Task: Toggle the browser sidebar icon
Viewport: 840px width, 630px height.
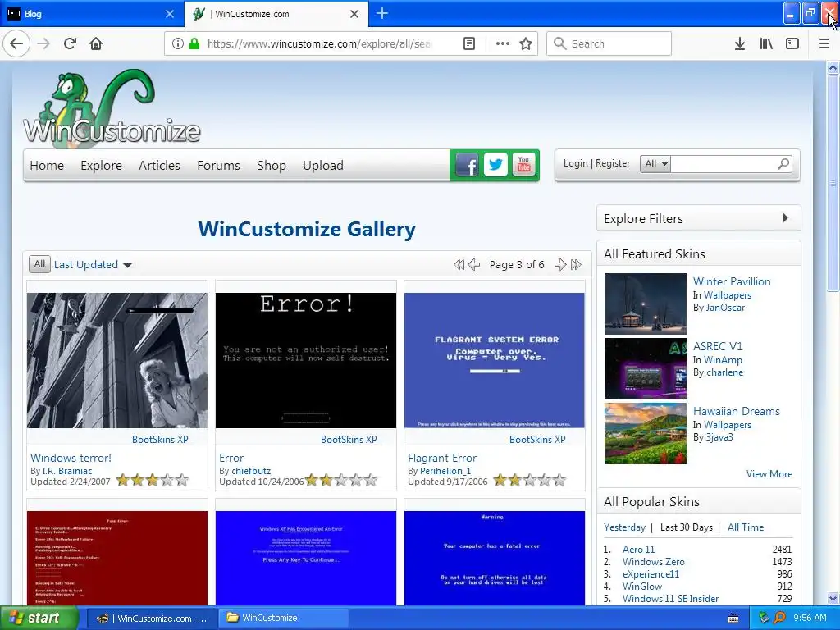Action: 792,43
